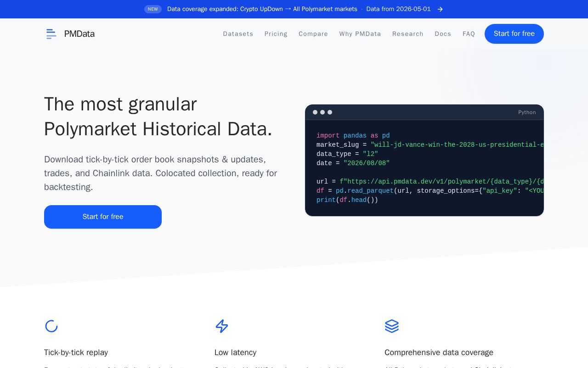The height and width of the screenshot is (368, 588).
Task: Click the NEW badge in top banner
Action: coord(153,9)
